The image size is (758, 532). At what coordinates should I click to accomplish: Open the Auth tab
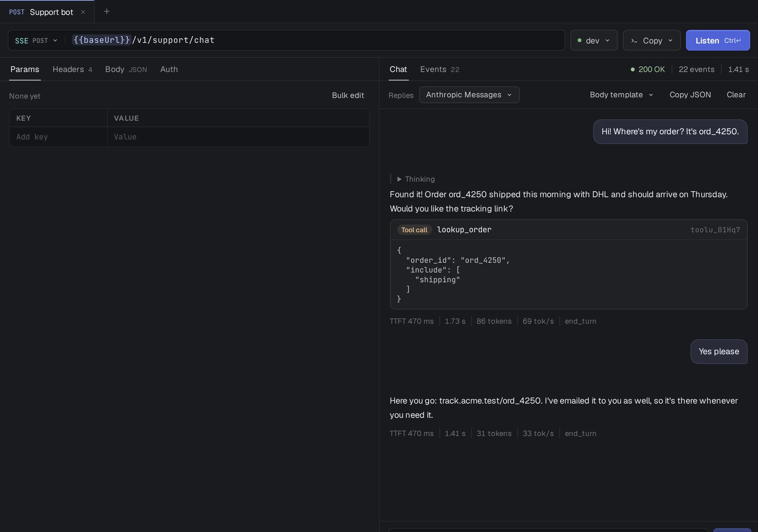point(169,69)
